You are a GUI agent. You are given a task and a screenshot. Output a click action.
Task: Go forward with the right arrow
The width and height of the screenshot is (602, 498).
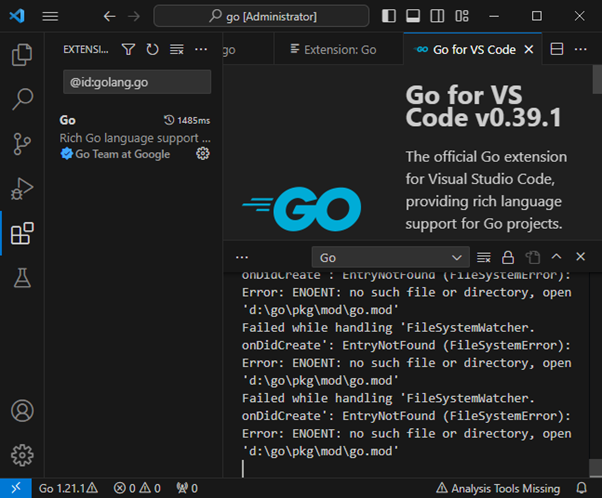point(134,17)
